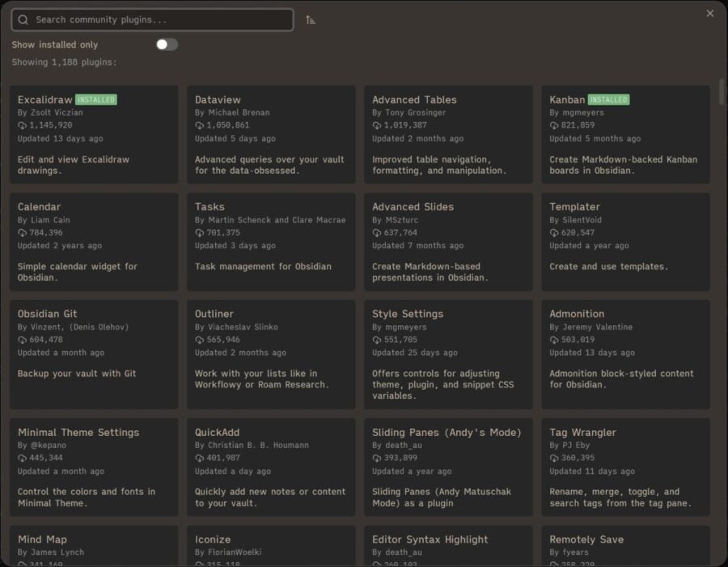
Task: Click the download icon on Outliner card
Action: click(x=199, y=340)
